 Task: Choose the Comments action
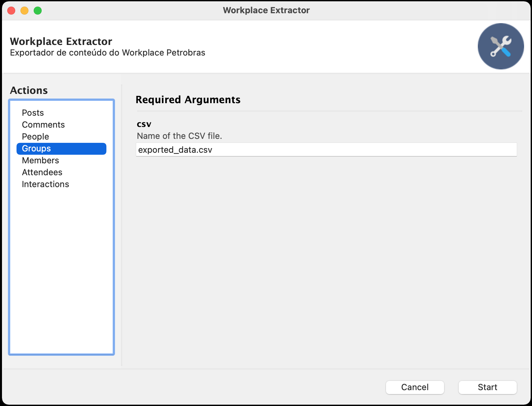43,125
